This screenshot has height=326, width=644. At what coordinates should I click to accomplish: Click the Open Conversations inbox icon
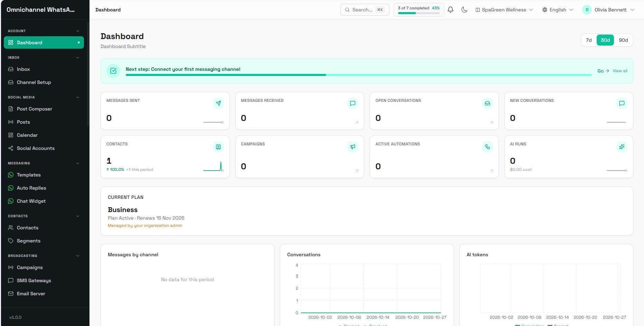(487, 103)
